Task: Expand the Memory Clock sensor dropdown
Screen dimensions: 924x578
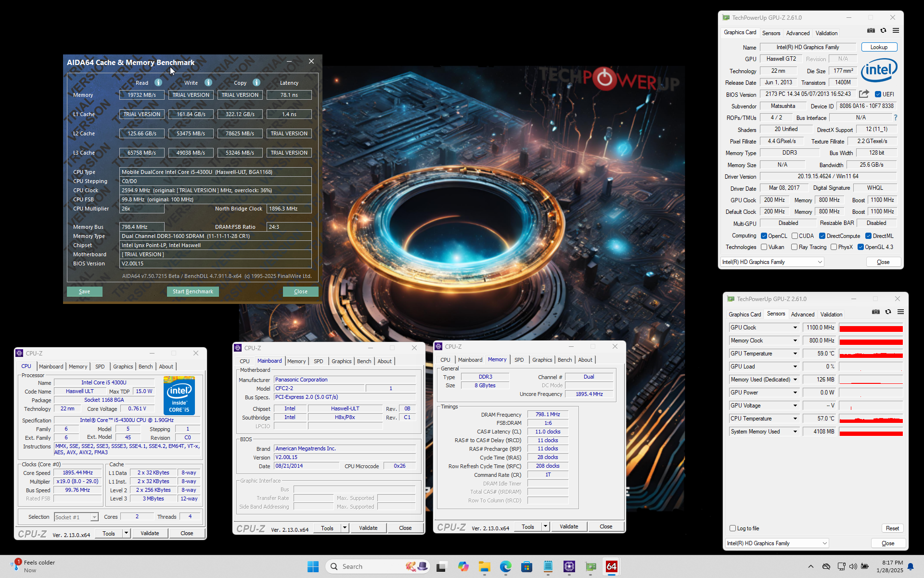Action: [795, 341]
